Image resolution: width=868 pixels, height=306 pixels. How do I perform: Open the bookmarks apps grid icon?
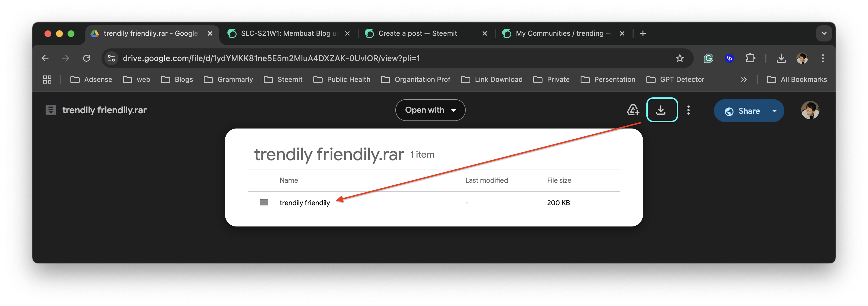(x=47, y=80)
